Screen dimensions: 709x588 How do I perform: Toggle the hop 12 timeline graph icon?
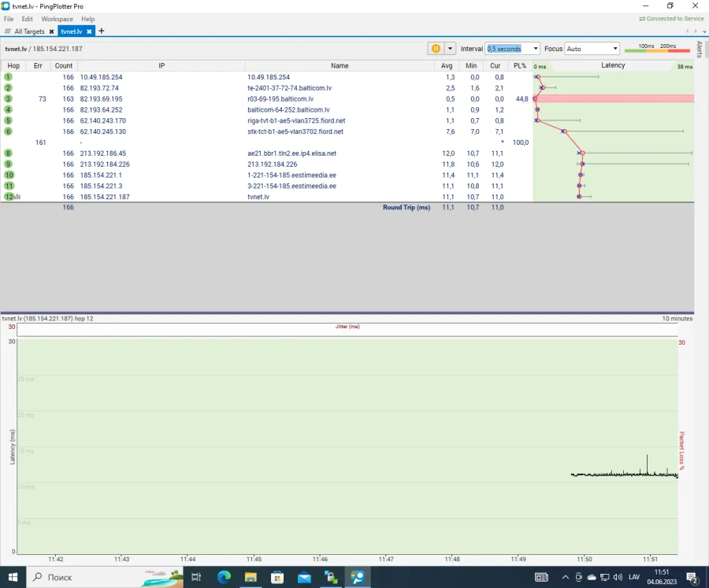[x=17, y=197]
